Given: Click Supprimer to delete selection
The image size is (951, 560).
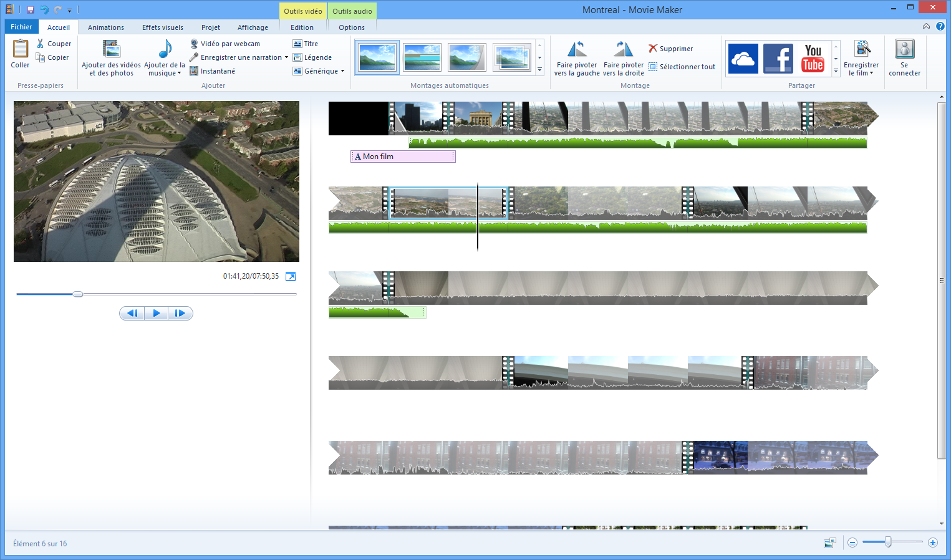Looking at the screenshot, I should tap(670, 49).
